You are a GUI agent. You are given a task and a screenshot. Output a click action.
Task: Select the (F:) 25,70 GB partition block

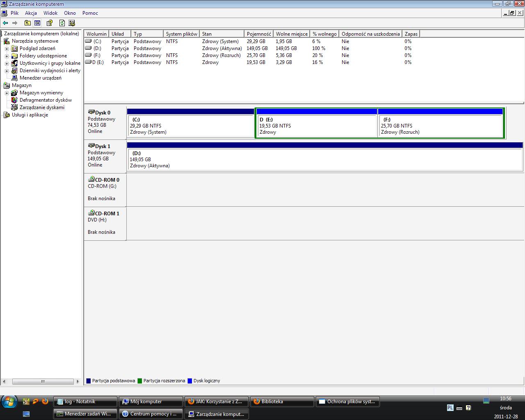(x=441, y=123)
